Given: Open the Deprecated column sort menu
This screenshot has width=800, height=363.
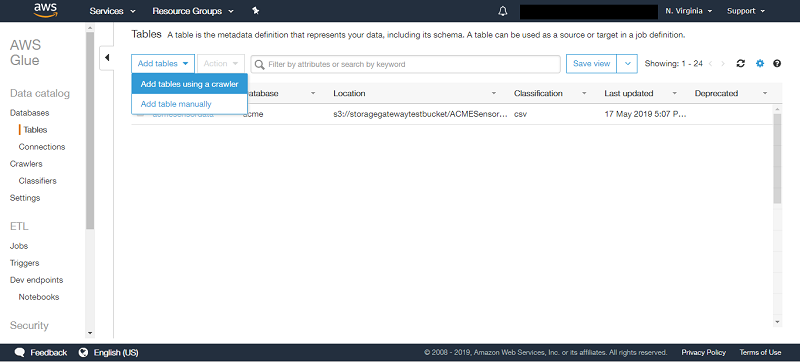Looking at the screenshot, I should tap(765, 93).
